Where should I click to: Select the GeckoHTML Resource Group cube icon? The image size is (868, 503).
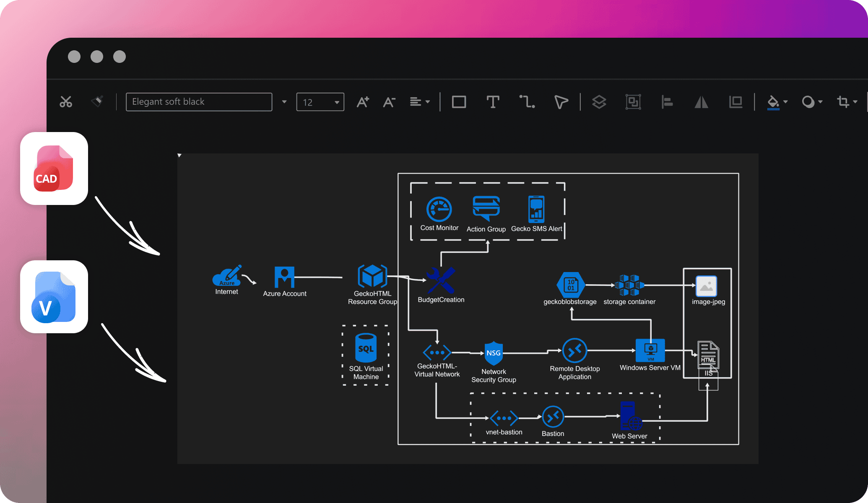coord(372,276)
